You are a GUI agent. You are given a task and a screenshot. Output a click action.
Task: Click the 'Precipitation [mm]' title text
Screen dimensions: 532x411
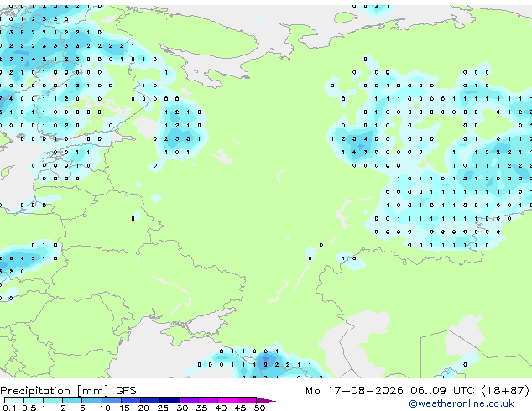click(x=55, y=391)
